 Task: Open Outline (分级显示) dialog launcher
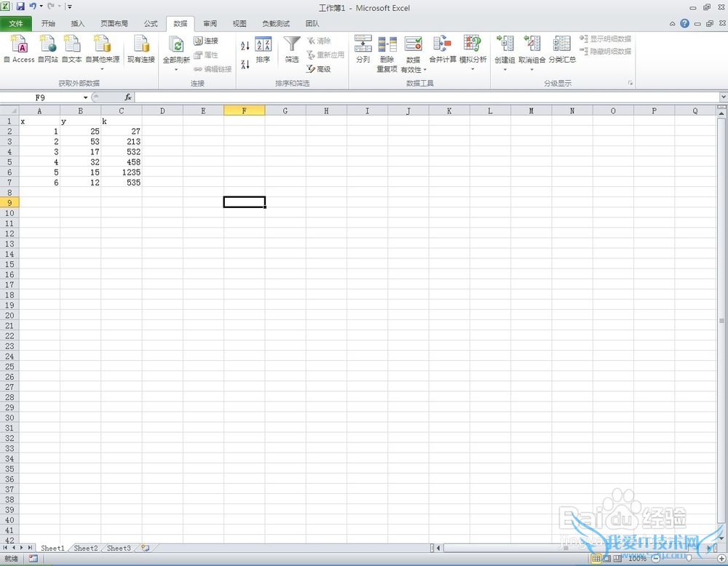pos(630,83)
